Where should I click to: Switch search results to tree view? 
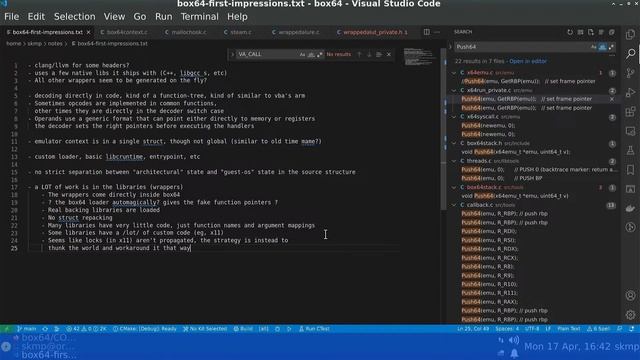(601, 32)
